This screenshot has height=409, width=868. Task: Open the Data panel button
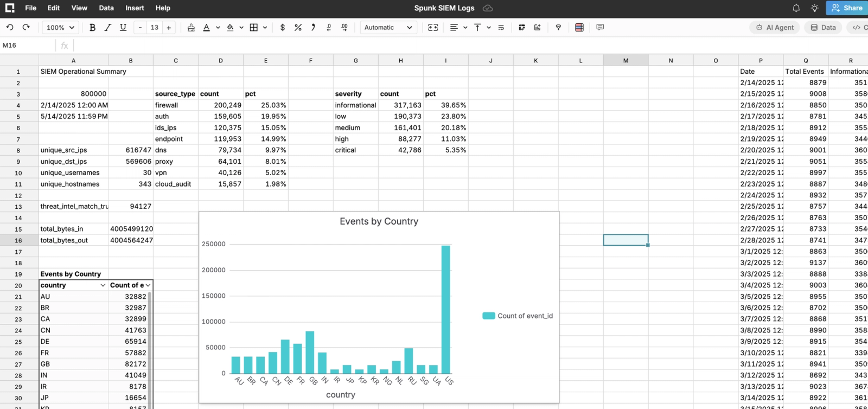(x=823, y=27)
